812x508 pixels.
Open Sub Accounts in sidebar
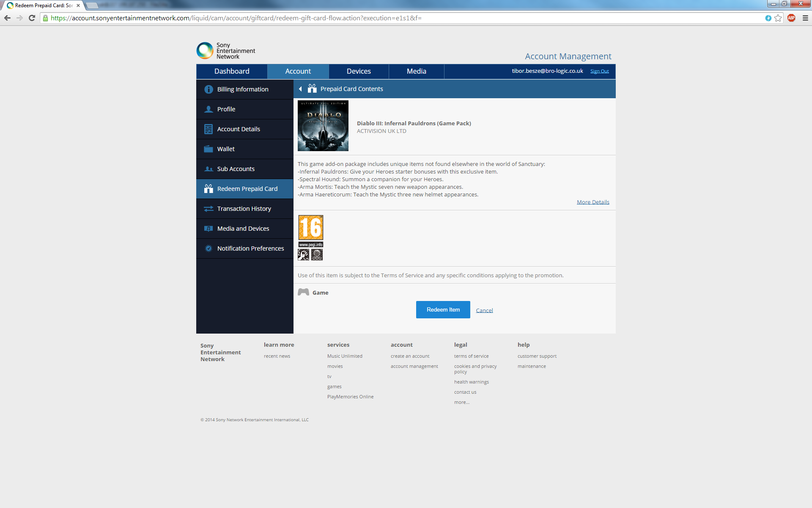[x=245, y=169]
